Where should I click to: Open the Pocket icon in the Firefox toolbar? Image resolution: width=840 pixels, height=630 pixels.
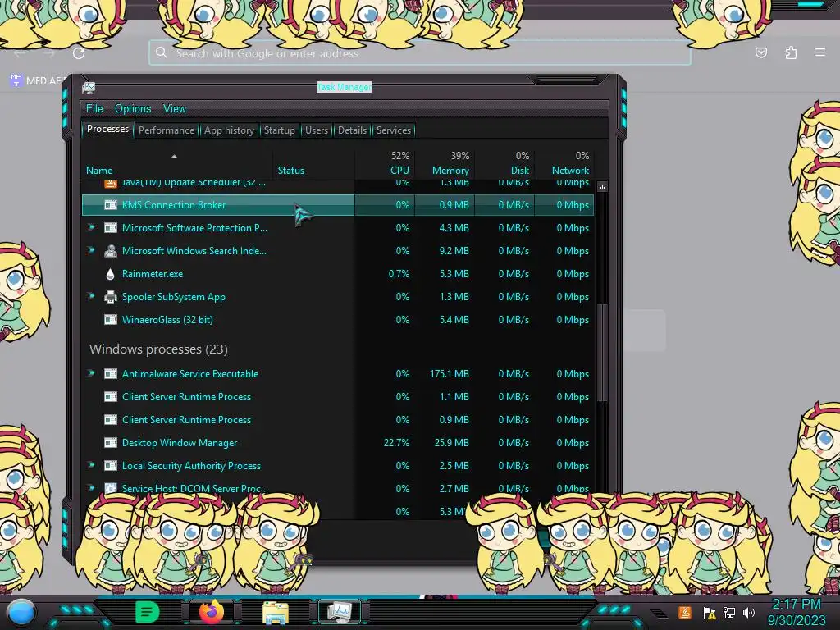[x=760, y=52]
